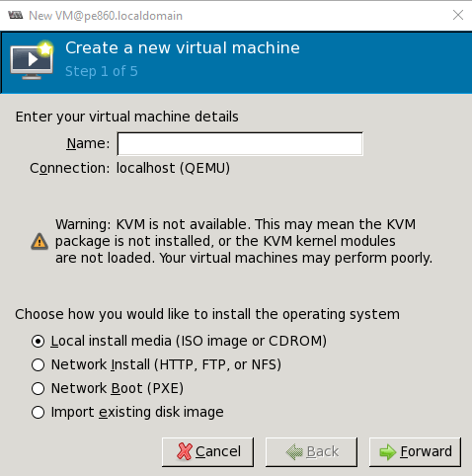
Task: Click the Connection localhost (QEMU) value
Action: pyautogui.click(x=173, y=168)
